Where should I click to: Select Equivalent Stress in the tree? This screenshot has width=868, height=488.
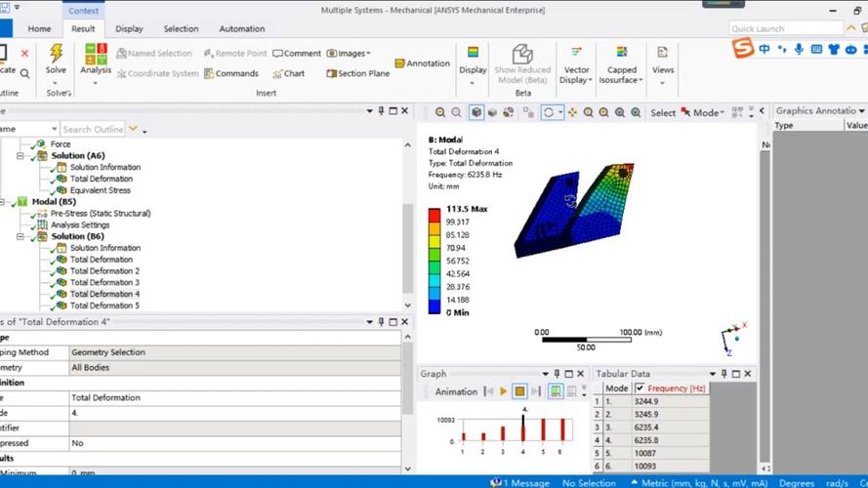[x=101, y=190]
